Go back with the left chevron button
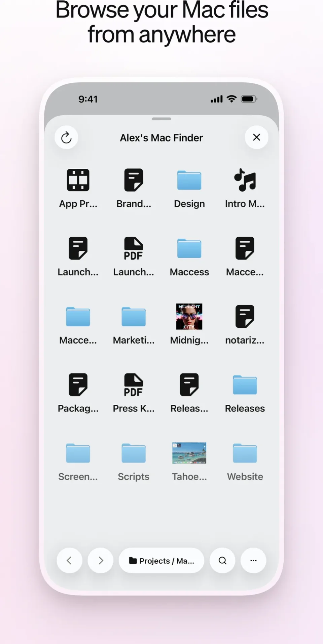Screen dimensions: 323x644 coord(69,560)
